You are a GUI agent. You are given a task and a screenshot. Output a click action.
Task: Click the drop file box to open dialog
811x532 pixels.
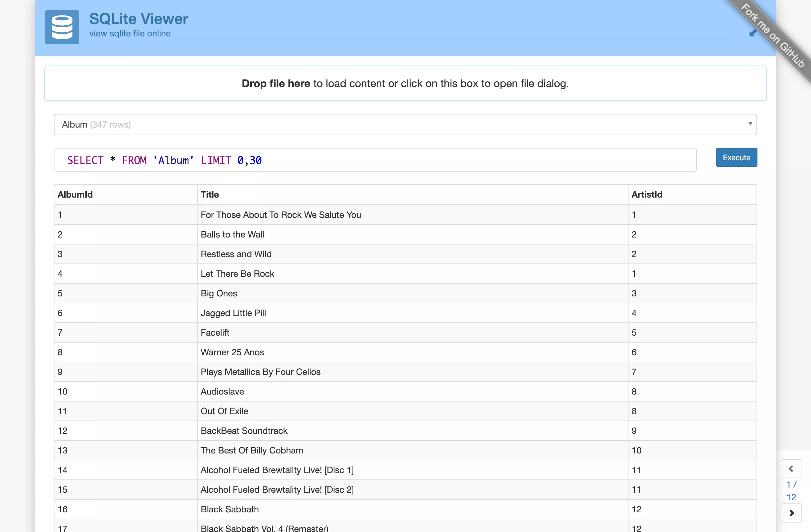(x=405, y=84)
